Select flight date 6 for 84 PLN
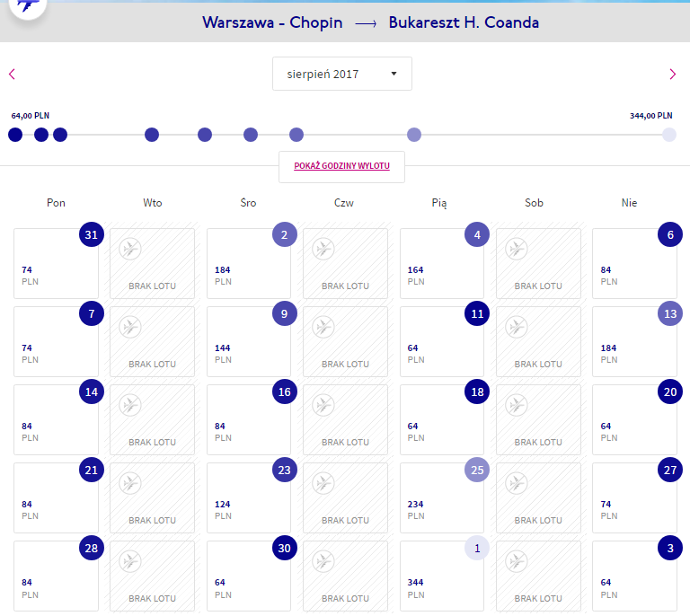The height and width of the screenshot is (616, 690). (x=634, y=263)
